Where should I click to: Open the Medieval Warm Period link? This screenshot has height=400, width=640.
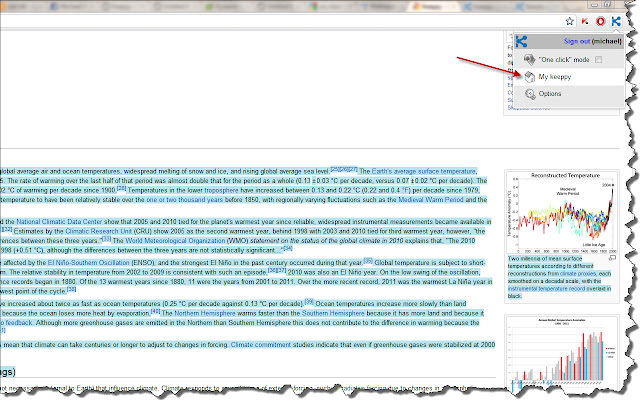431,200
